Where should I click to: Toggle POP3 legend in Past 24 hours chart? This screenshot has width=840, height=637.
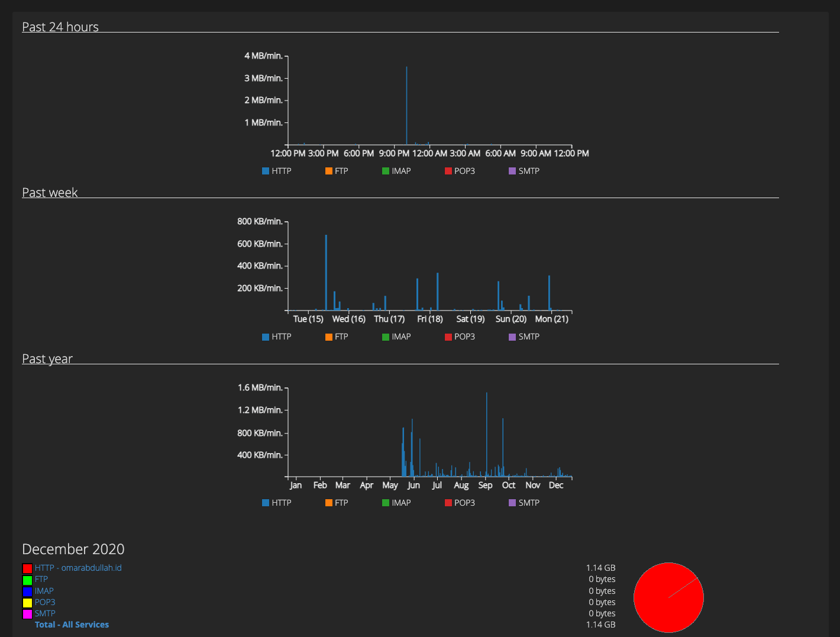[x=460, y=171]
